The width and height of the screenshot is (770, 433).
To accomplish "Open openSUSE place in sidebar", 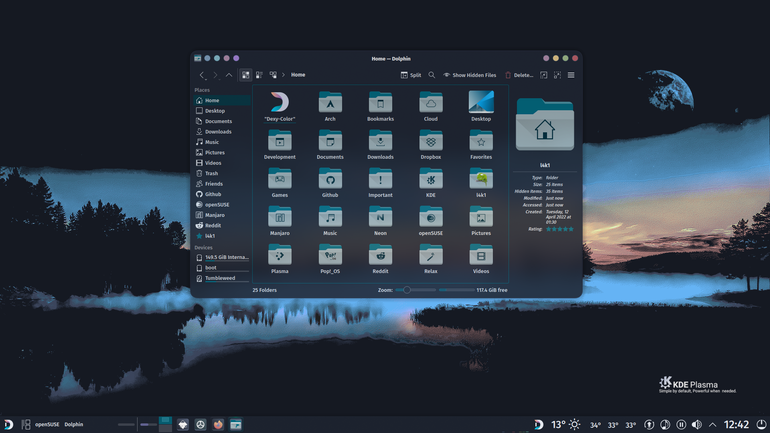I will (222, 205).
